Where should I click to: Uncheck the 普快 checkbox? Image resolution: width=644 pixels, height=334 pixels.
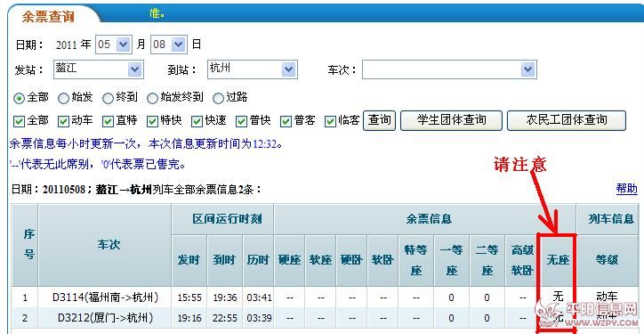click(x=242, y=121)
